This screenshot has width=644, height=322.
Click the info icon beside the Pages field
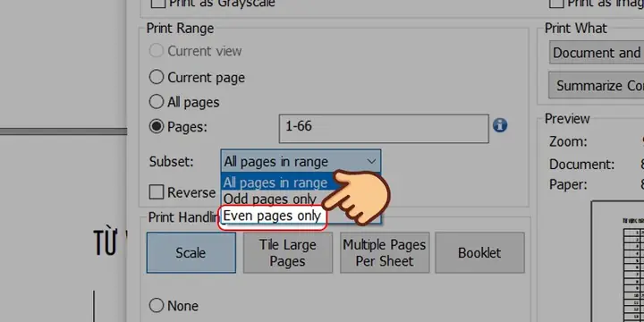(x=500, y=125)
